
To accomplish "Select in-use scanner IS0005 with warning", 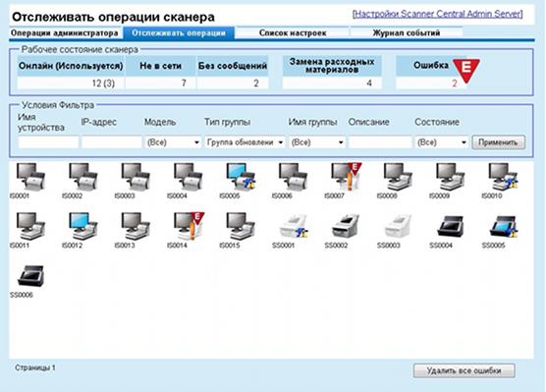I will 241,177.
